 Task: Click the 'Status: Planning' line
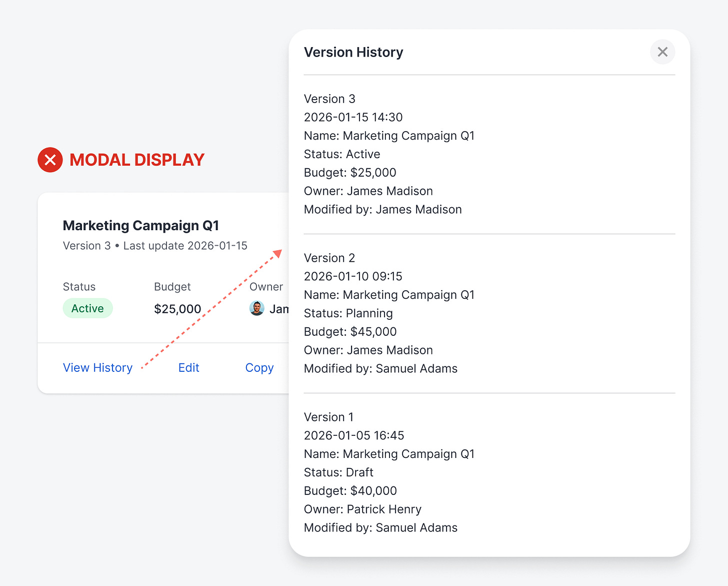(348, 314)
